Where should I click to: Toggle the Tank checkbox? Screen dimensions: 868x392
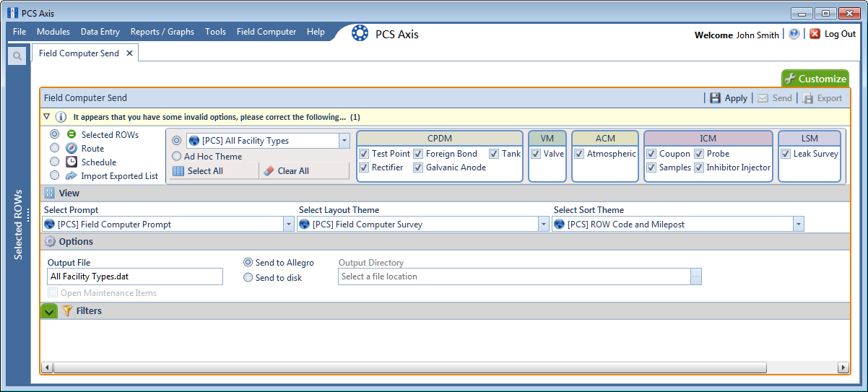click(494, 154)
